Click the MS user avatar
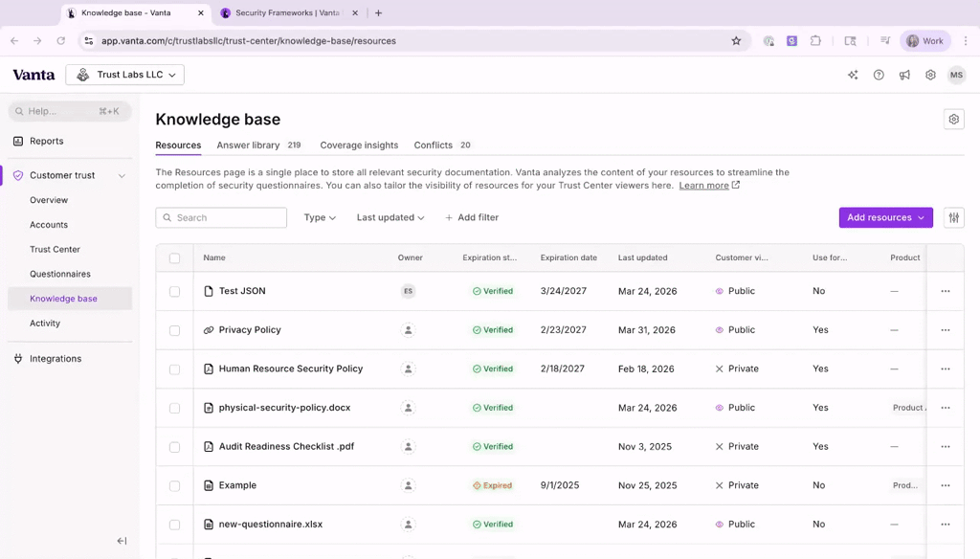 click(x=956, y=75)
